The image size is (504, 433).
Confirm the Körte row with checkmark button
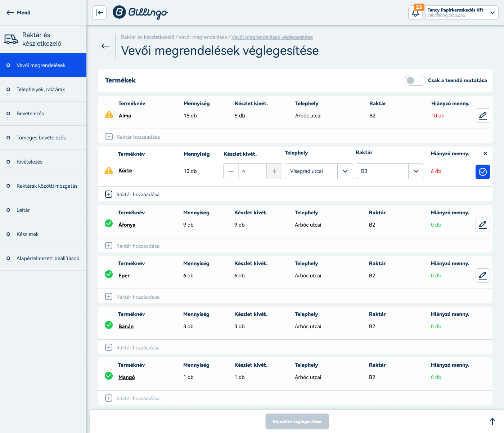483,172
